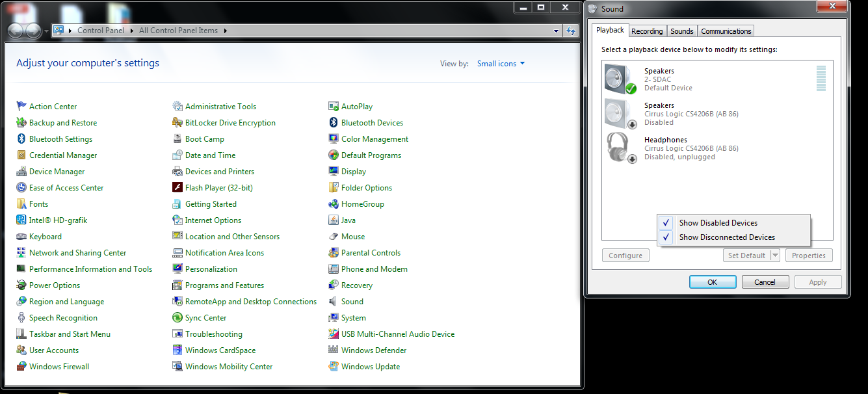This screenshot has height=394, width=868.
Task: Switch to the Communications tab
Action: click(726, 31)
